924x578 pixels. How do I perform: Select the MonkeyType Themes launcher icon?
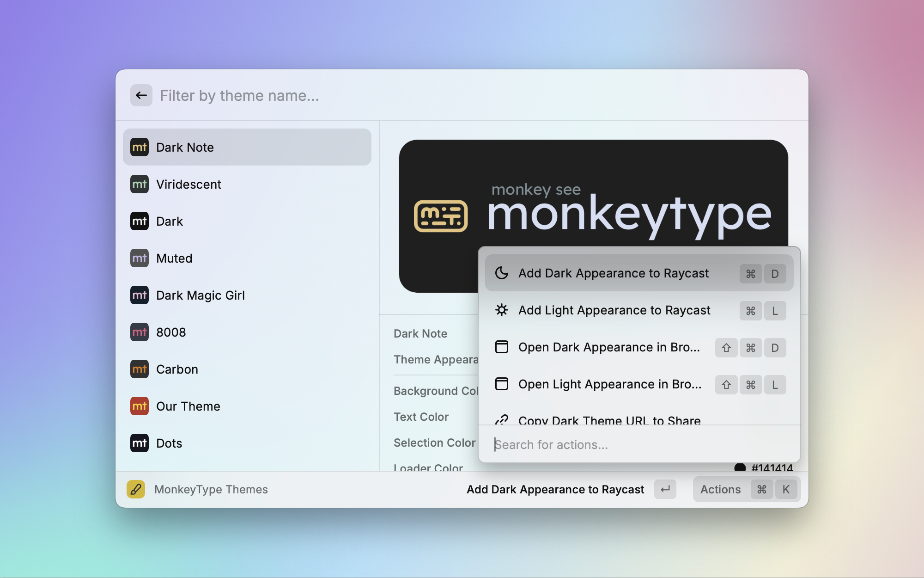click(136, 489)
